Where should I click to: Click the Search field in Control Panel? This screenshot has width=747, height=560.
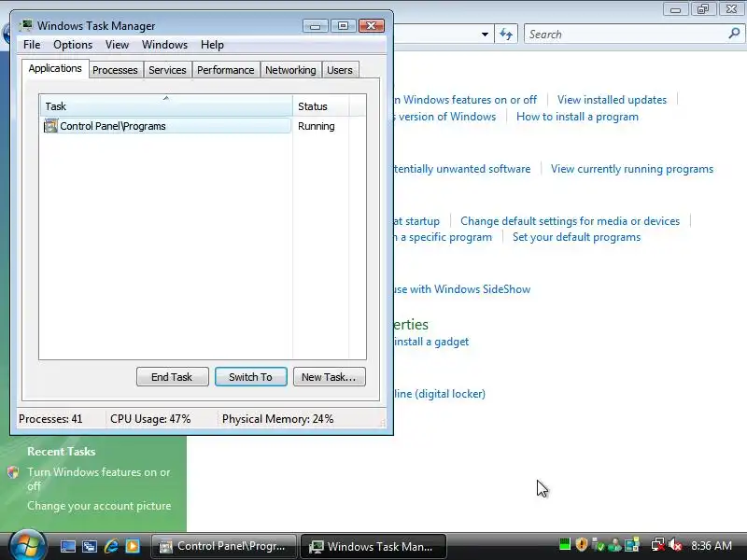(627, 35)
